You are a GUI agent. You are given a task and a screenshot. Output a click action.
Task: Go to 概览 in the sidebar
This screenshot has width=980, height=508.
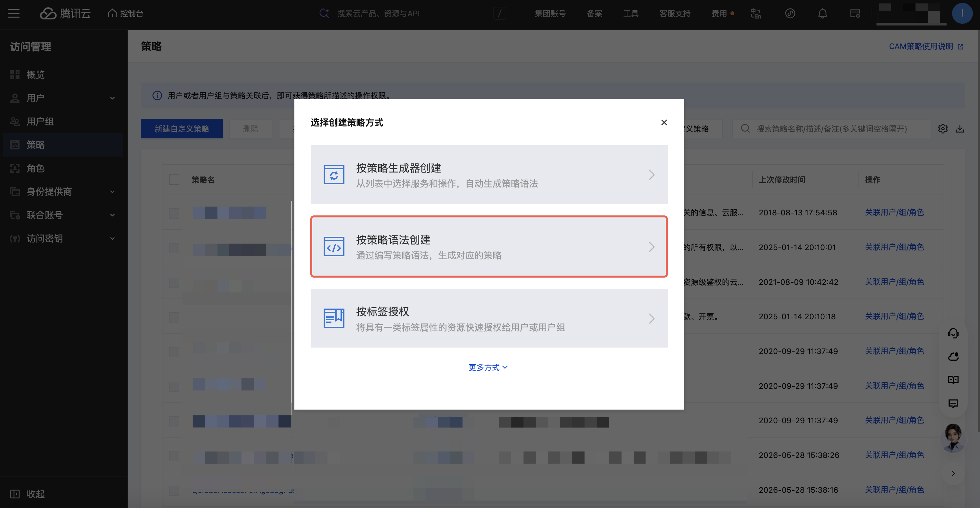[63, 74]
